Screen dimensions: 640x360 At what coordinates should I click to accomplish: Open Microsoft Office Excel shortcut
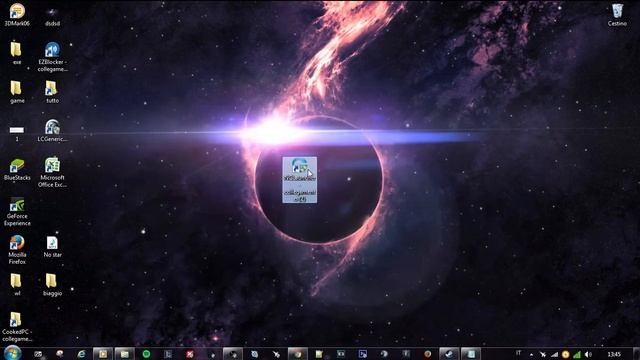[x=52, y=172]
